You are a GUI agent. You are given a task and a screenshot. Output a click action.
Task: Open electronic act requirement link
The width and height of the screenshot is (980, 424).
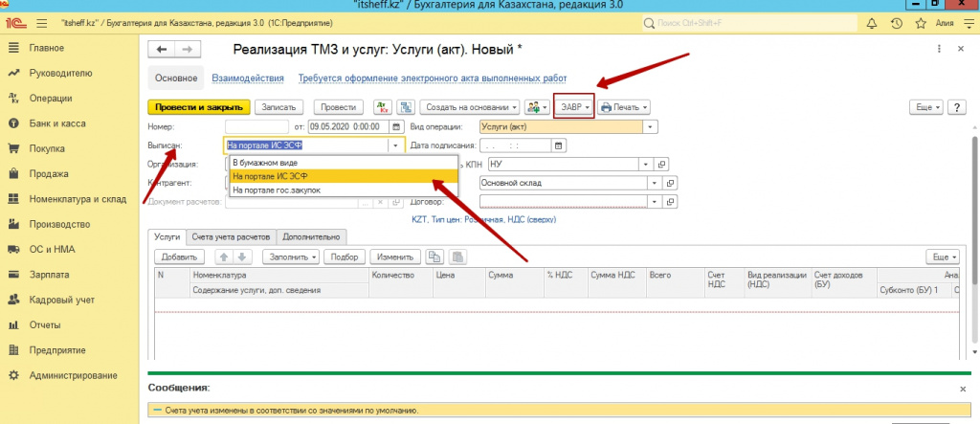[x=433, y=78]
